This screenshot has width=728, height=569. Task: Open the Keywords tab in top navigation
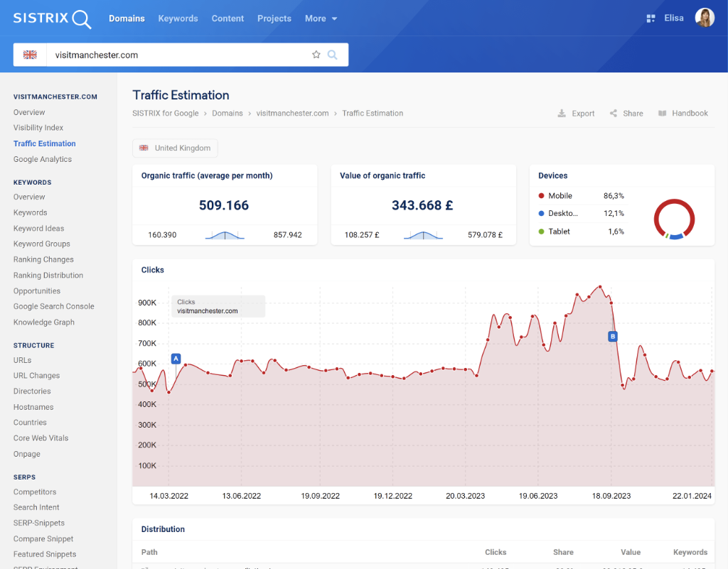coord(178,18)
